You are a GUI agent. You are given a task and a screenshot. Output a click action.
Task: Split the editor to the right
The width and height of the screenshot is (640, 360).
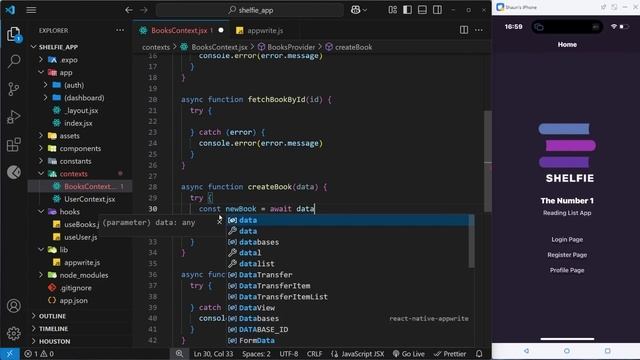tap(464, 30)
